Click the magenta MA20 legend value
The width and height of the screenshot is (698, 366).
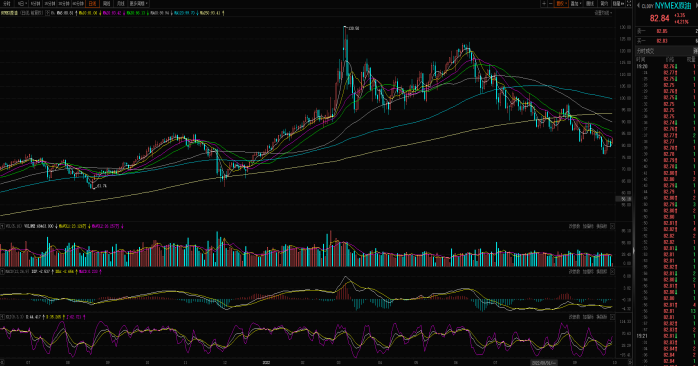(x=113, y=13)
